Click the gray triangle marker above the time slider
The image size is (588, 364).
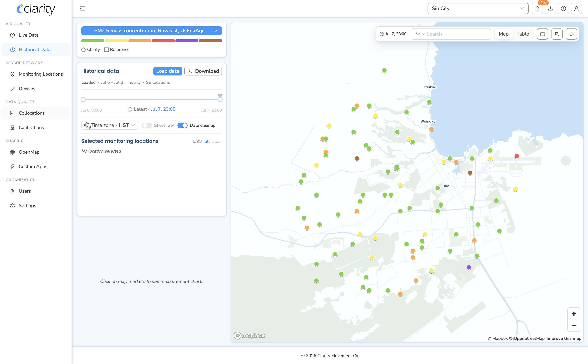coord(220,96)
